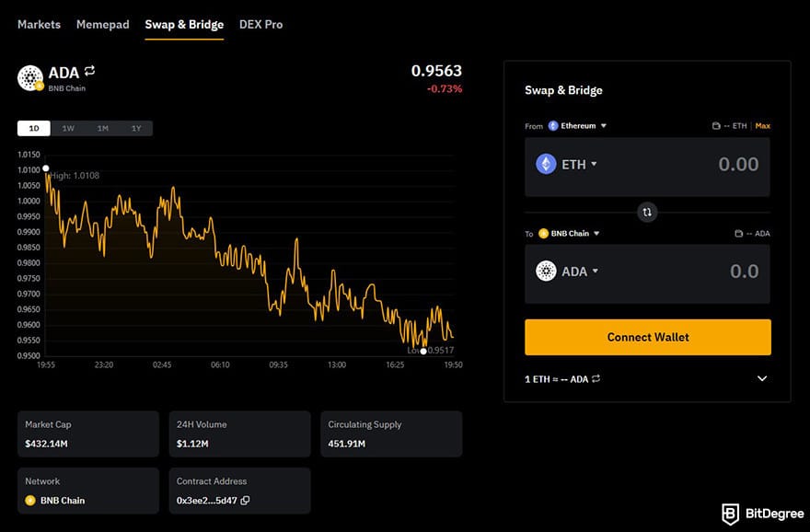The image size is (810, 532).
Task: Click the wallet balance icon beside ETH
Action: coord(716,125)
